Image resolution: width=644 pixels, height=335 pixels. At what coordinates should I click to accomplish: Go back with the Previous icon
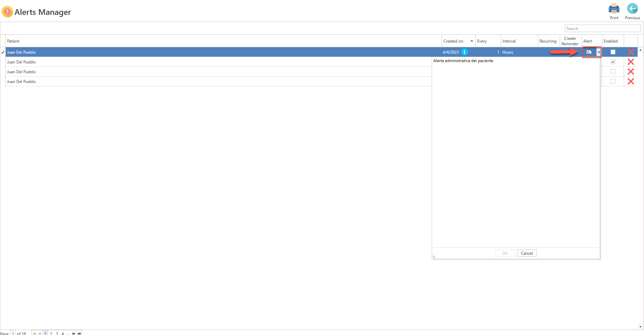pos(632,9)
